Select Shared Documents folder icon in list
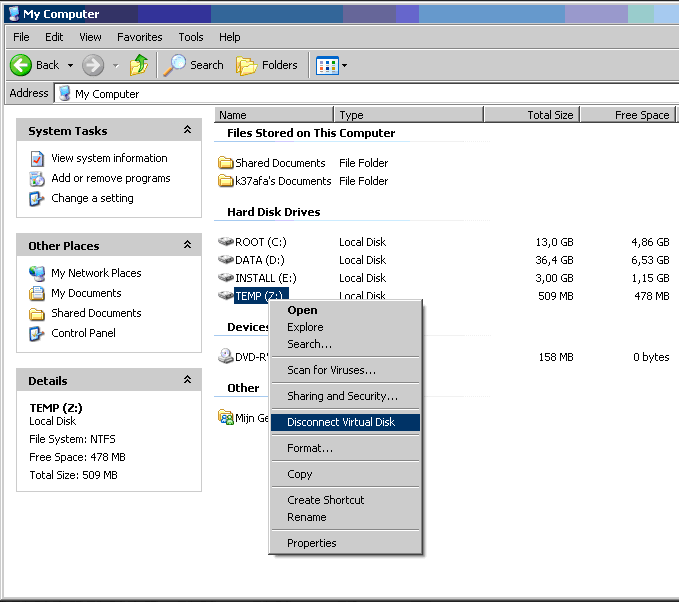 (226, 163)
